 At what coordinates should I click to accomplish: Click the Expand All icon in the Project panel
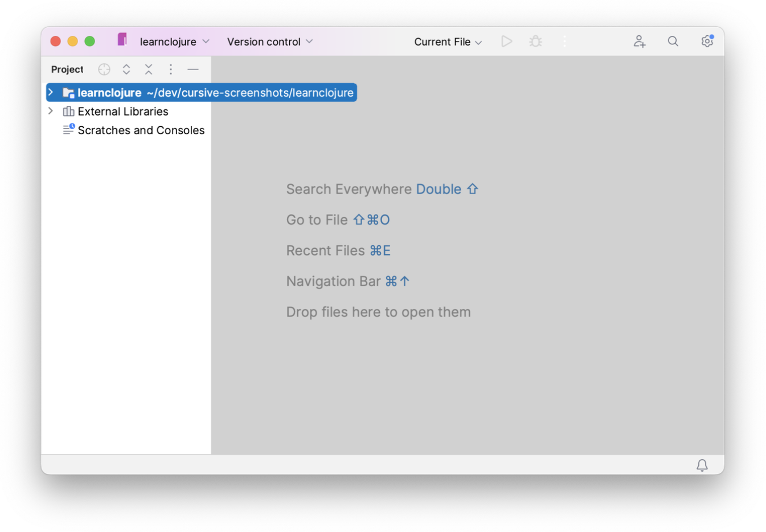click(x=126, y=69)
